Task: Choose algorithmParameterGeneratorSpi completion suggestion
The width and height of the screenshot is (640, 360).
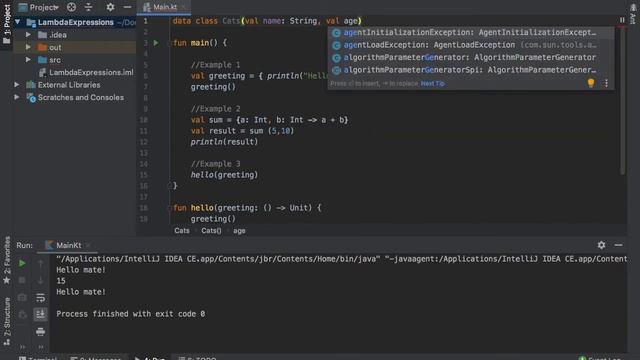Action: coord(470,70)
